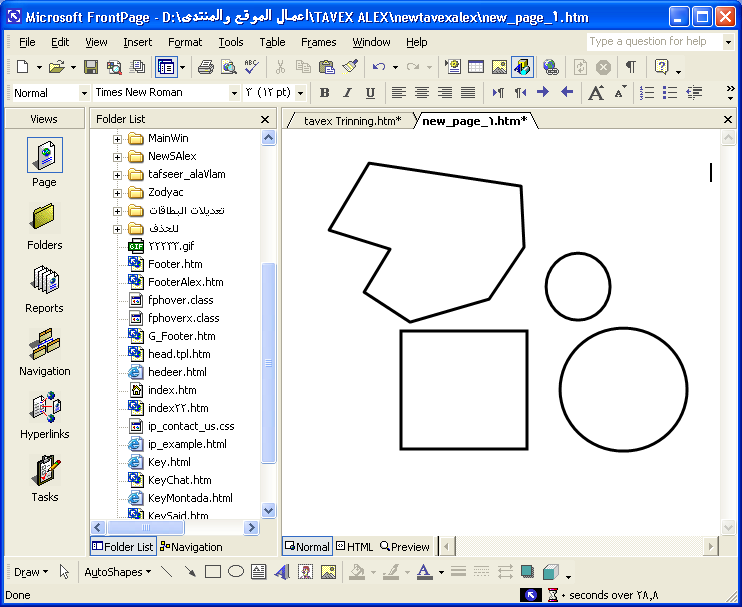This screenshot has height=607, width=742.
Task: Click the Font Color swatch button
Action: [424, 572]
